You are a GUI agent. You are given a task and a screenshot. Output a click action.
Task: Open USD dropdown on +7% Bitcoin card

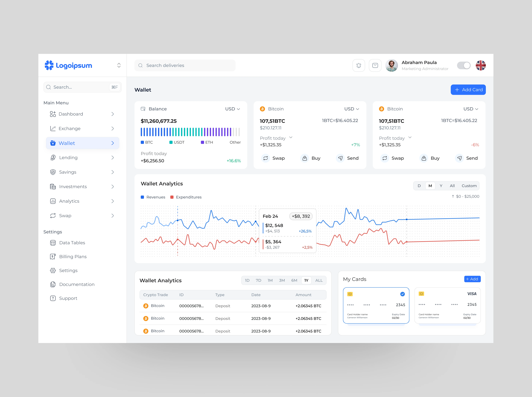[352, 109]
